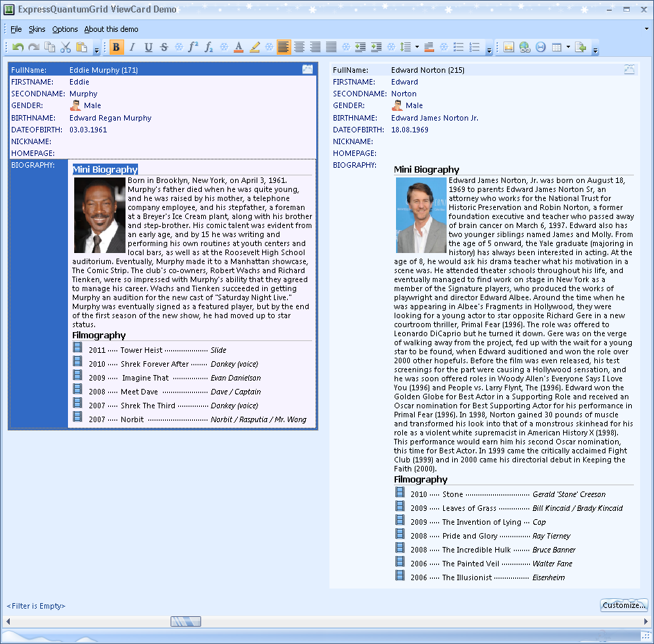The width and height of the screenshot is (654, 644).
Task: Click the Undo icon in the toolbar
Action: click(x=18, y=47)
